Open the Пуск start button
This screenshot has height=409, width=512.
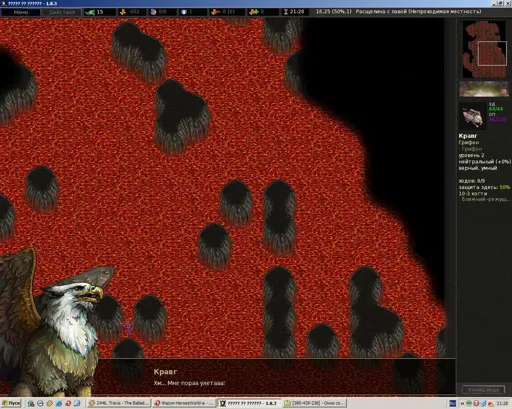click(11, 403)
